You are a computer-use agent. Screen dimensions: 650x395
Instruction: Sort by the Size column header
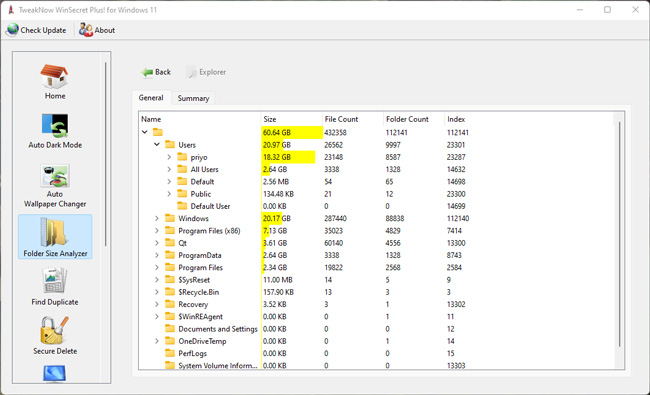point(291,119)
